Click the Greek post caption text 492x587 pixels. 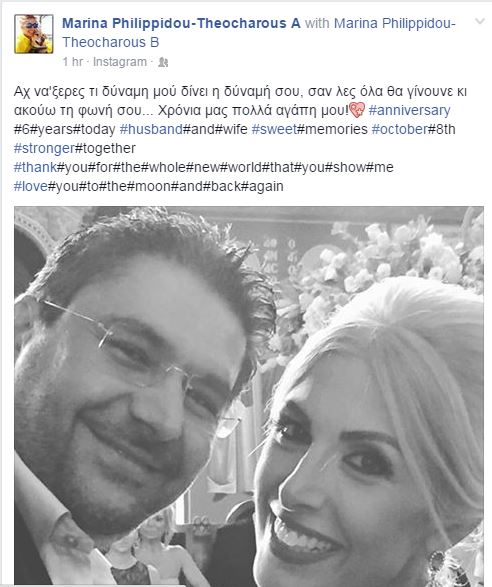coord(240,101)
